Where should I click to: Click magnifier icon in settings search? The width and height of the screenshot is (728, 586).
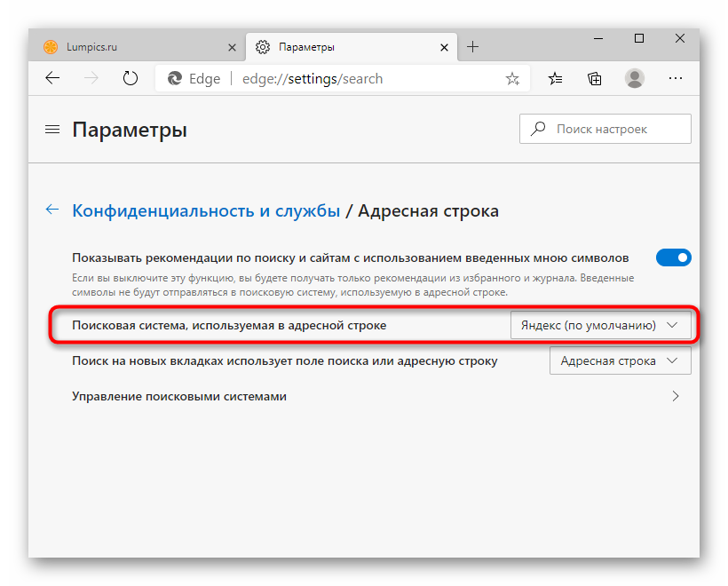click(x=538, y=129)
